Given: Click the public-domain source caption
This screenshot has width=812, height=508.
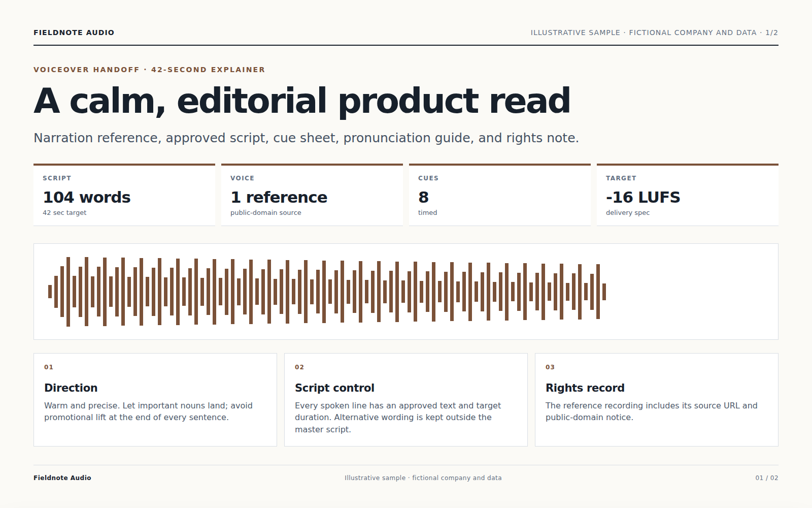Looking at the screenshot, I should tap(266, 213).
